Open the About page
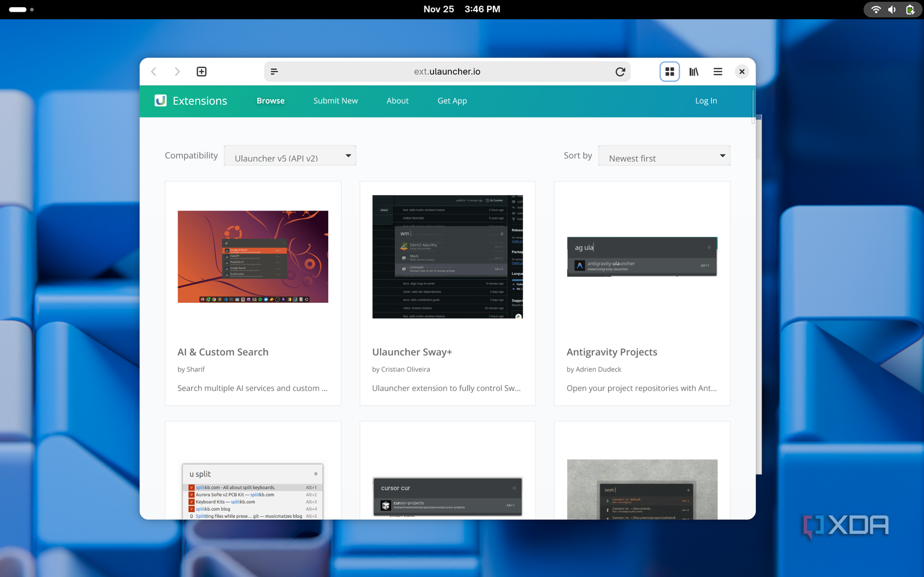924x577 pixels. [398, 101]
